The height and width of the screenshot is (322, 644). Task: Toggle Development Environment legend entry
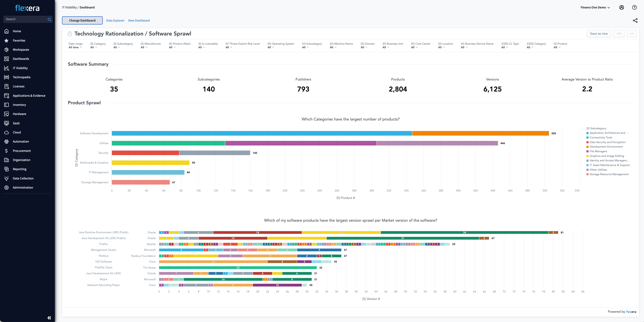(605, 147)
